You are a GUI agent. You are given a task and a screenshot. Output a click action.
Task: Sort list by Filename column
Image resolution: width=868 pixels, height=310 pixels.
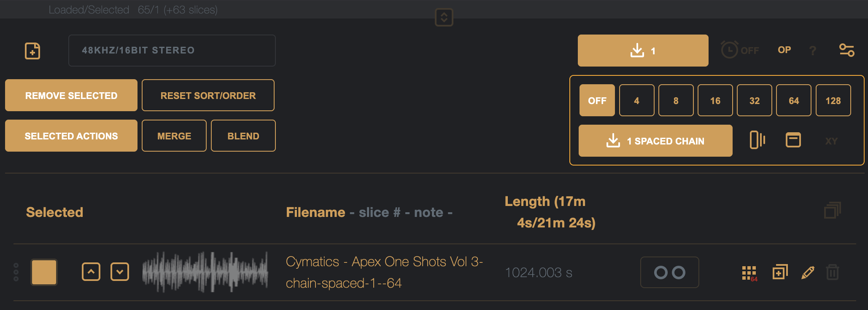point(315,212)
